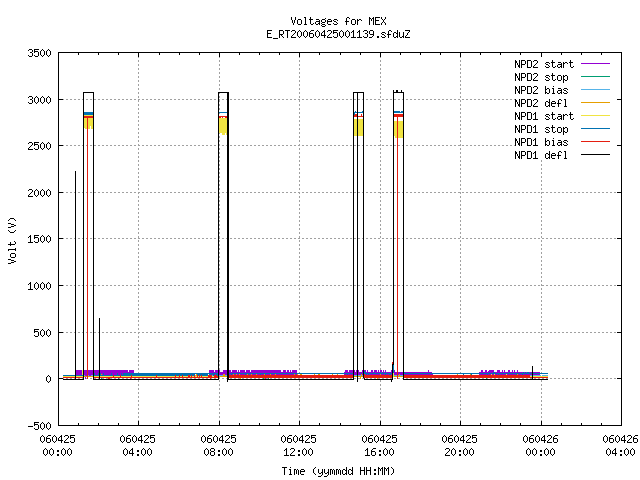Click the yellow NPD1 start legend line

tap(595, 116)
